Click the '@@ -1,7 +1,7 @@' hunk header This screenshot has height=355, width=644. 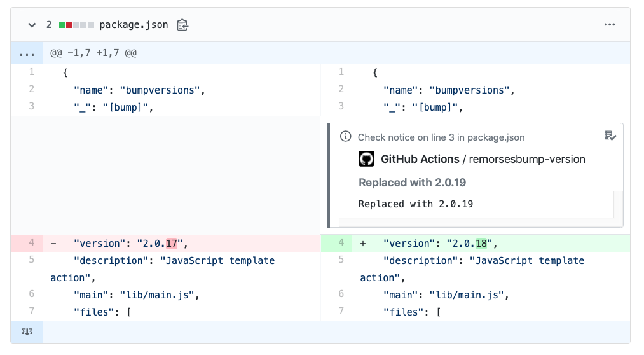(x=93, y=53)
